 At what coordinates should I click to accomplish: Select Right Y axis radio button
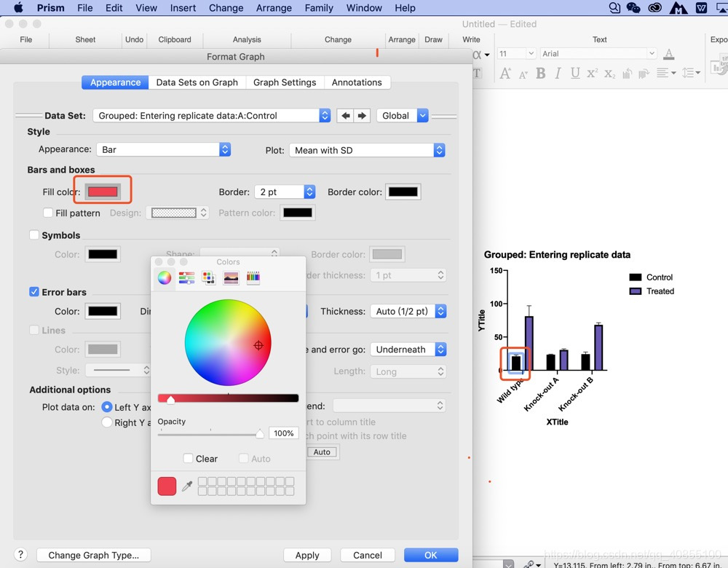(x=107, y=422)
